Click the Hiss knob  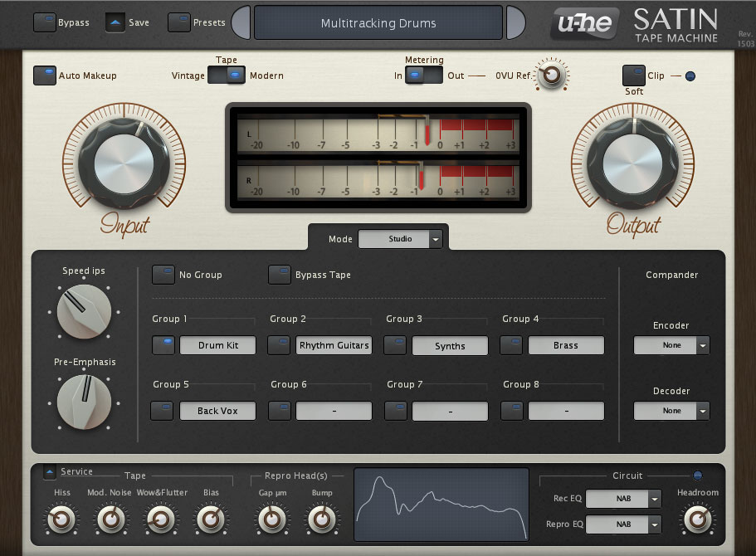click(x=61, y=519)
